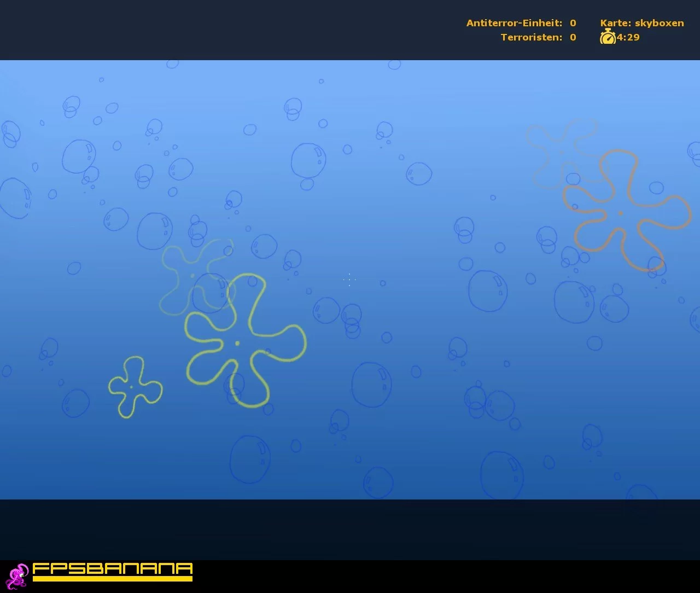Click the yellow bar under the FPSBANANA logo

112,578
